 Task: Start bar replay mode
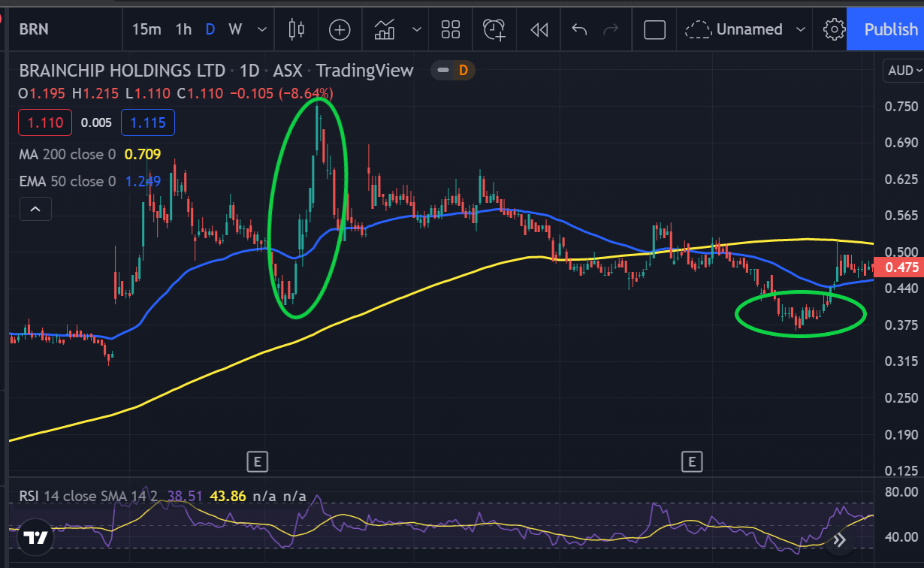(x=539, y=29)
